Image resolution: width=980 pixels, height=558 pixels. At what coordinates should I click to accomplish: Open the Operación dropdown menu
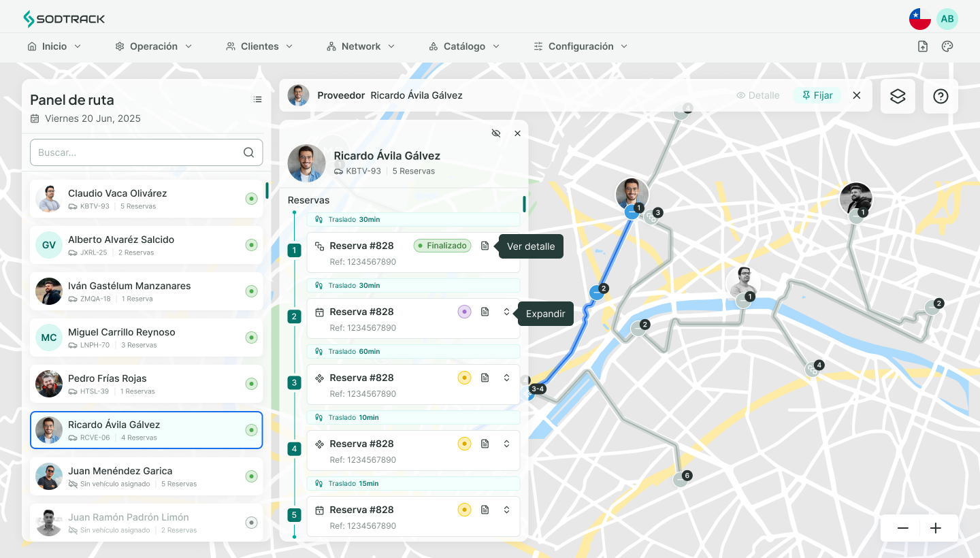[153, 46]
